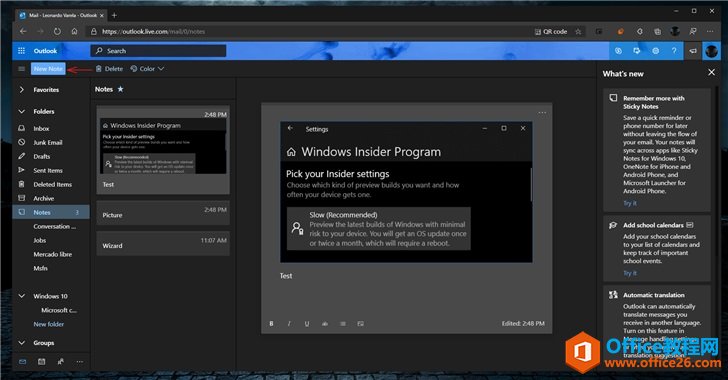This screenshot has width=728, height=380.
Task: Apply bold formatting in the note
Action: tap(271, 323)
